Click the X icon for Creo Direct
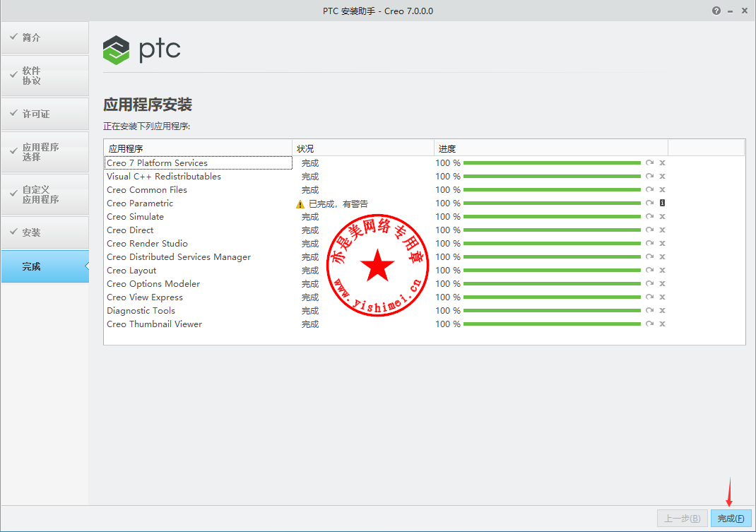The width and height of the screenshot is (756, 532). coord(663,230)
